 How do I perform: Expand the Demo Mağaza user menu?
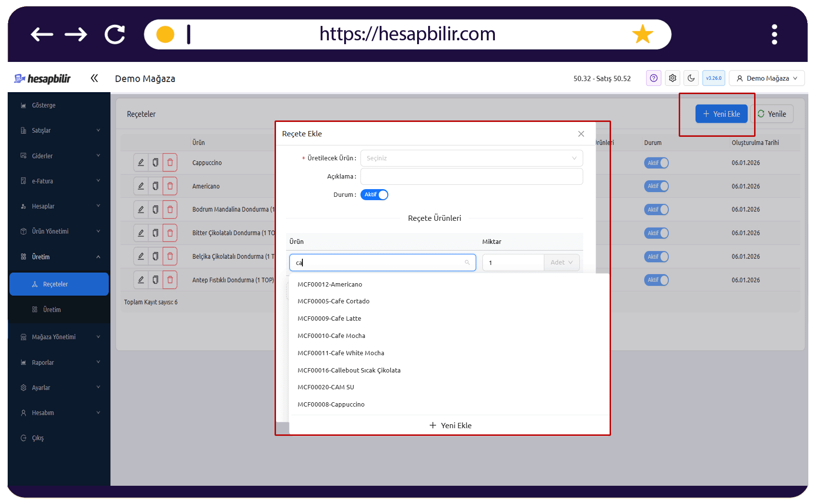click(767, 78)
